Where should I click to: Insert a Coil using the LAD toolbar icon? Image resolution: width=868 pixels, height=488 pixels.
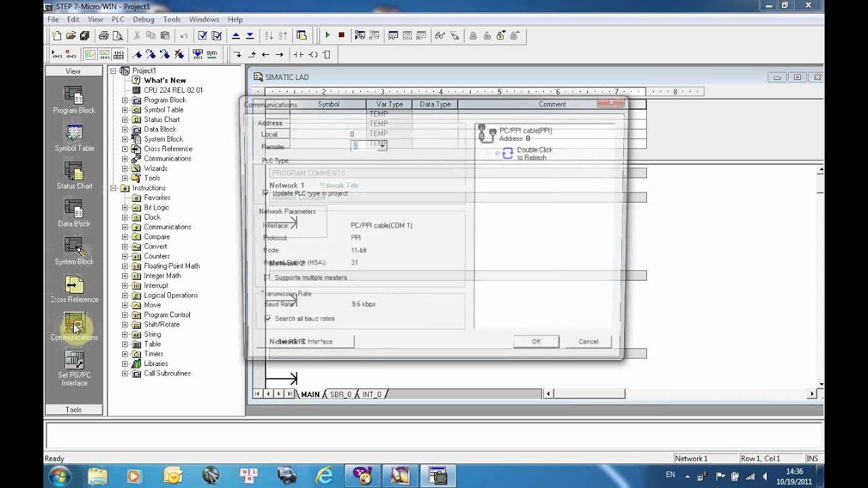pyautogui.click(x=313, y=54)
